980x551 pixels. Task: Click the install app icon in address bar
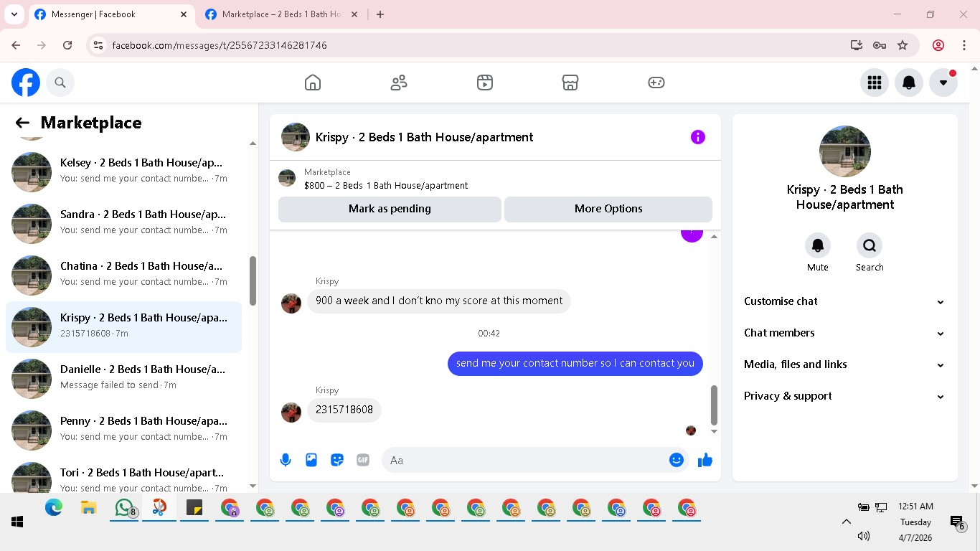click(x=857, y=45)
